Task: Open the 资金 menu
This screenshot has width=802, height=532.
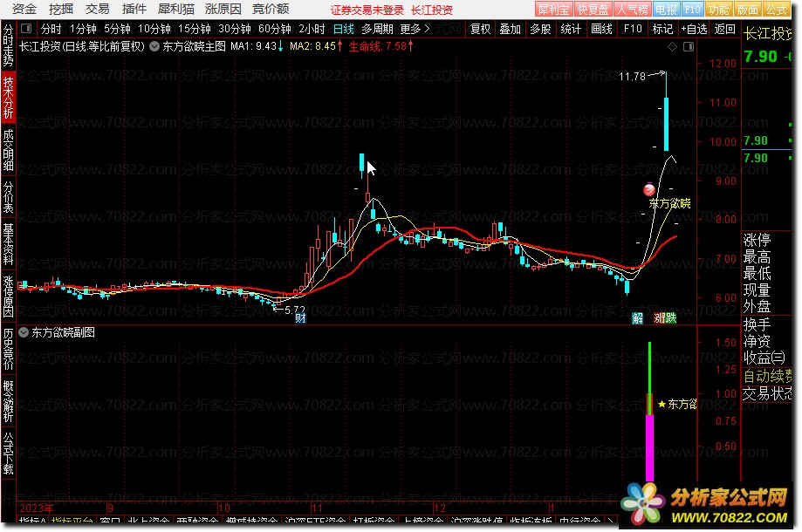Action: coord(24,9)
